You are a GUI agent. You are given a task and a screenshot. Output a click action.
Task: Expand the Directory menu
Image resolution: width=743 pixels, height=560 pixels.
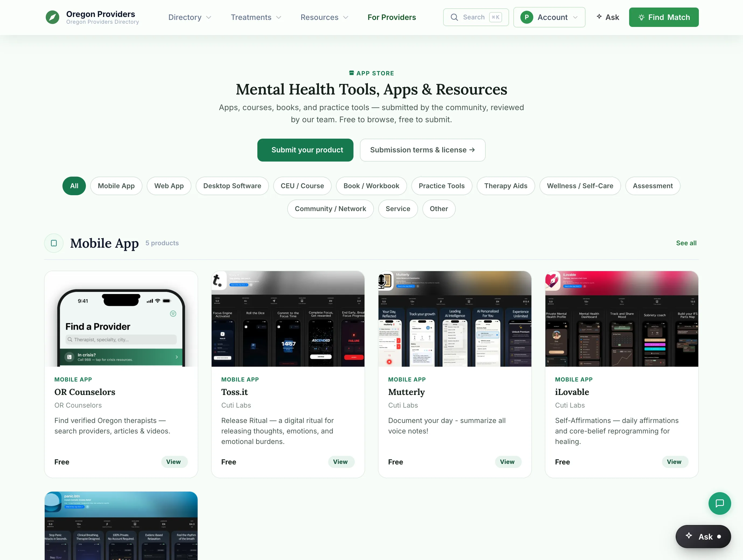coord(190,17)
